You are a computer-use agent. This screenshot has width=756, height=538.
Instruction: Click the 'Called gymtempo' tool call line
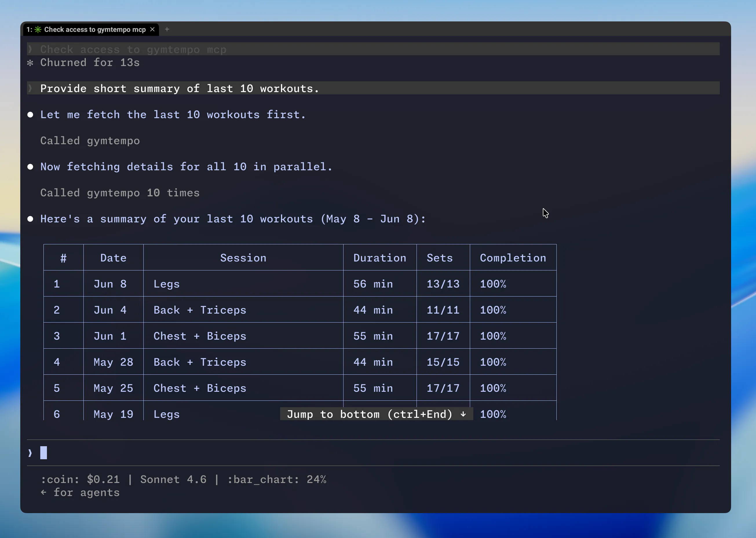pyautogui.click(x=90, y=141)
